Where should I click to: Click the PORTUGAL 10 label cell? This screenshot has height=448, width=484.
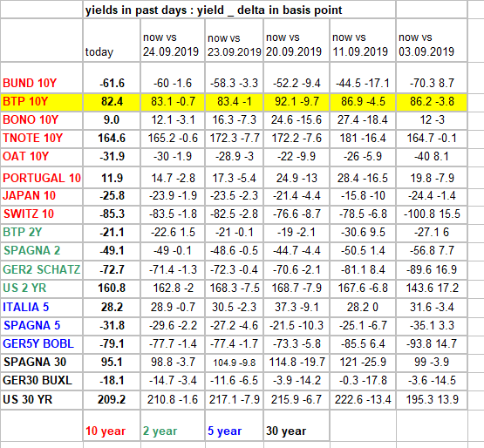coord(42,177)
